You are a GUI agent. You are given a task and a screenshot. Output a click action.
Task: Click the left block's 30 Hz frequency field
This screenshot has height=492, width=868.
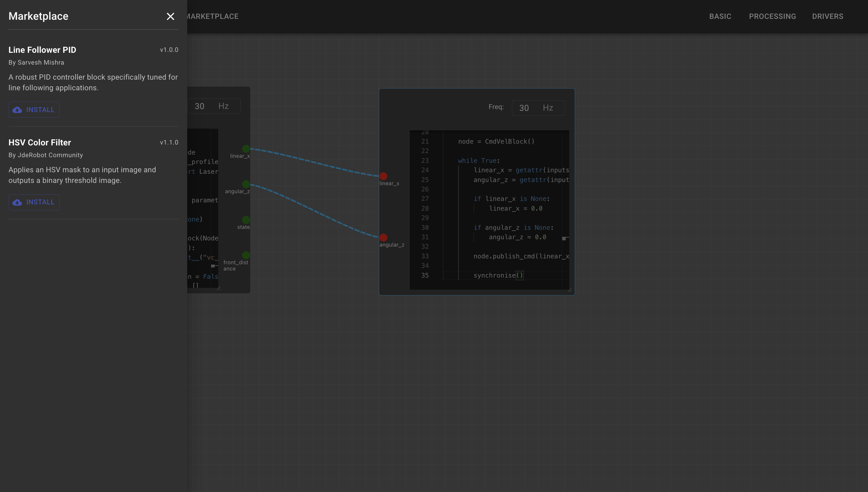(x=214, y=106)
